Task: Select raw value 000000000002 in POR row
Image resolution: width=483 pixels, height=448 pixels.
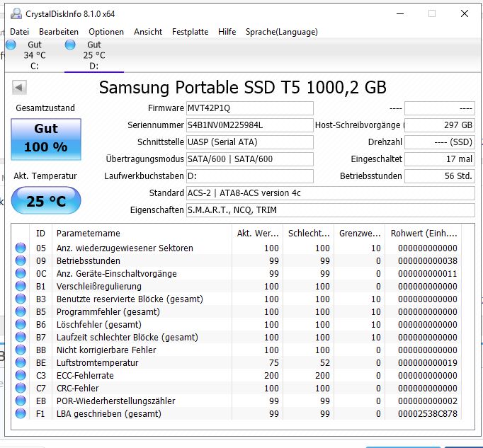Action: 428,401
